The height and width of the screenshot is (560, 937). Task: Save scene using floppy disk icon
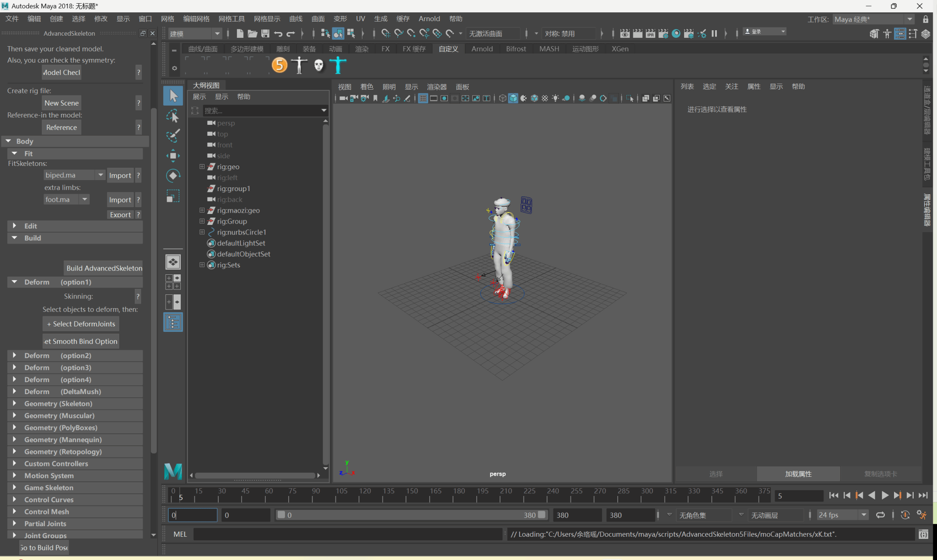265,33
